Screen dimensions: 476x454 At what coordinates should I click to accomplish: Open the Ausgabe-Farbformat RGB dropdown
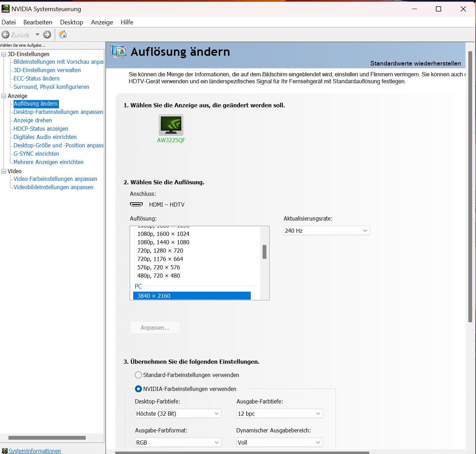click(178, 443)
